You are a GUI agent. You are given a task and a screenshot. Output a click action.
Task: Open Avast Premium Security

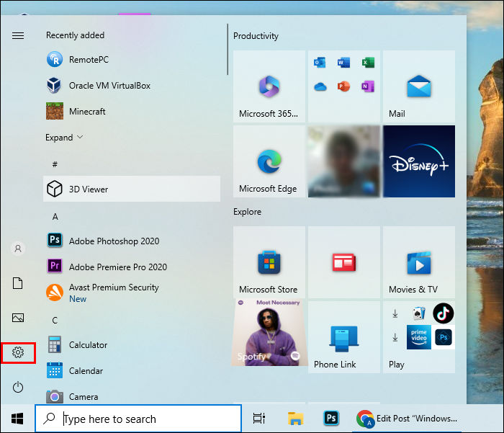pos(132,293)
